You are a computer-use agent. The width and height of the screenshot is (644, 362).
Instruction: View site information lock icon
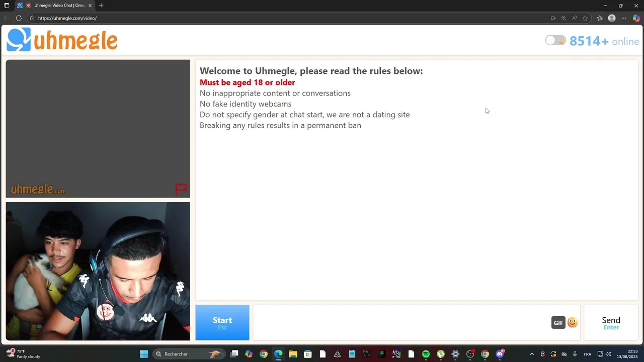32,18
